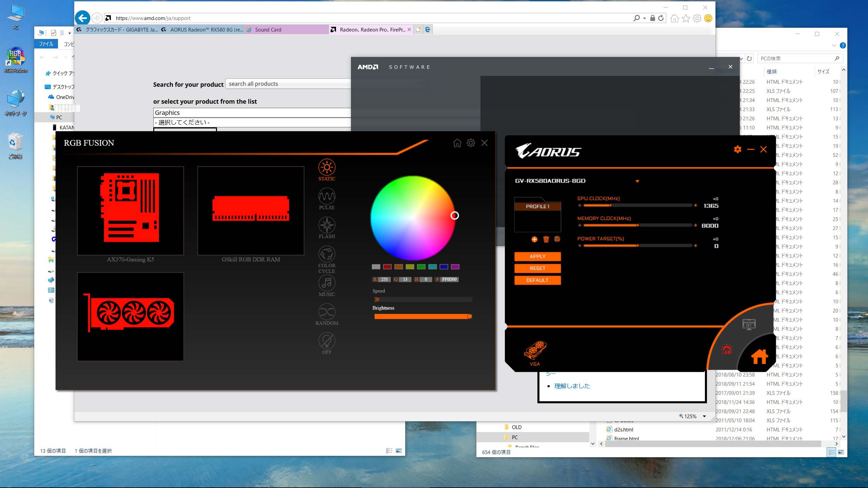Click the 理解しました link
This screenshot has width=868, height=488.
(572, 386)
